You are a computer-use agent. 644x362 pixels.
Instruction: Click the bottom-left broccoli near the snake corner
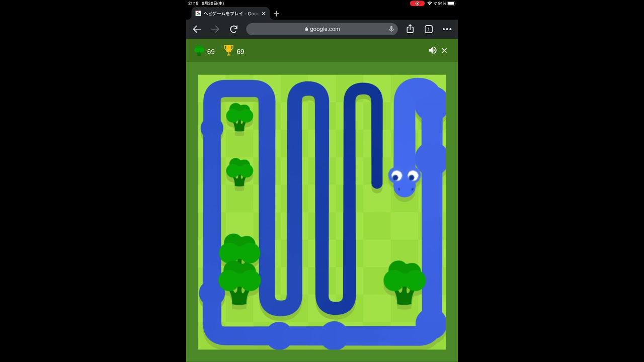click(x=239, y=283)
